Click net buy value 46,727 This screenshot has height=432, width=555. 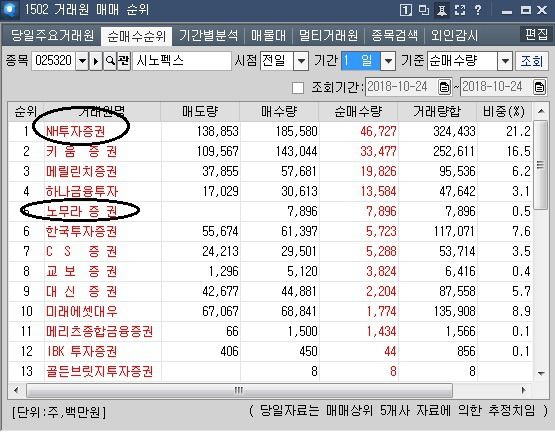[x=378, y=132]
